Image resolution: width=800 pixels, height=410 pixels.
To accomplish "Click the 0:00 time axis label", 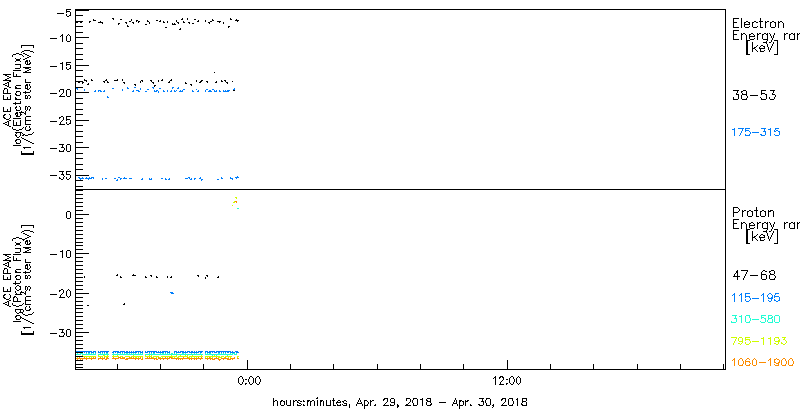I will tap(247, 381).
